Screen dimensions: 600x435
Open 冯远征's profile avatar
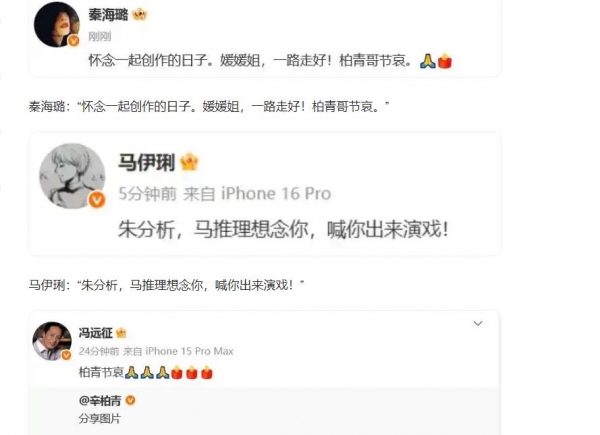pyautogui.click(x=52, y=341)
